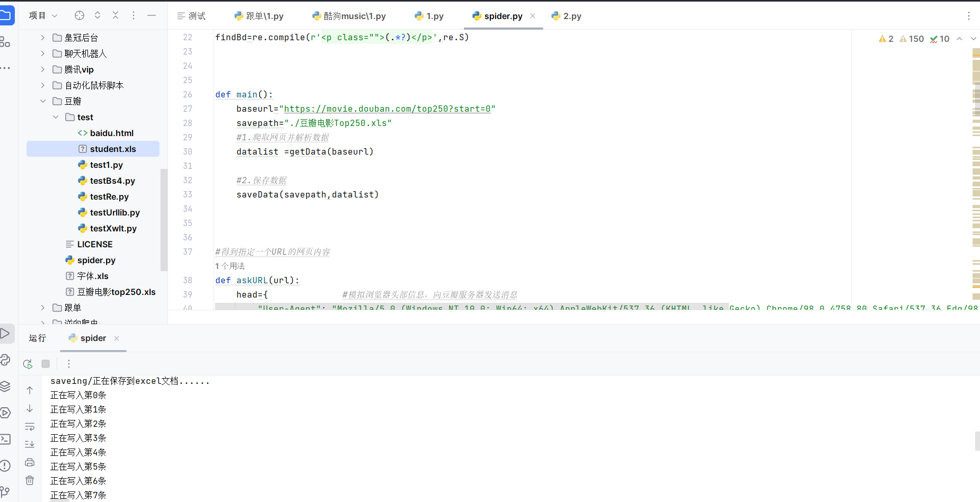Open editor tabs options menu

pyautogui.click(x=969, y=16)
